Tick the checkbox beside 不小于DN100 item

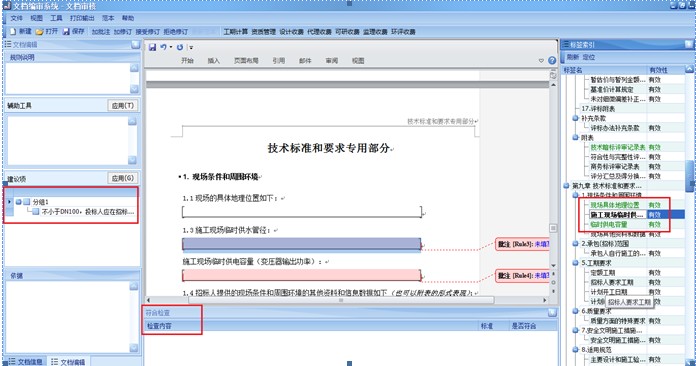tap(36, 212)
